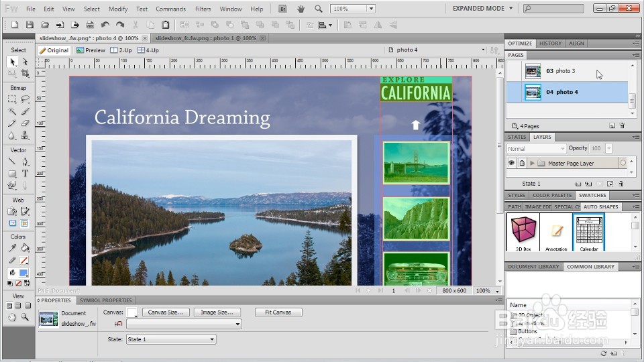Select the Lasso tool
Viewport: 644px width, 362px height.
click(25, 99)
